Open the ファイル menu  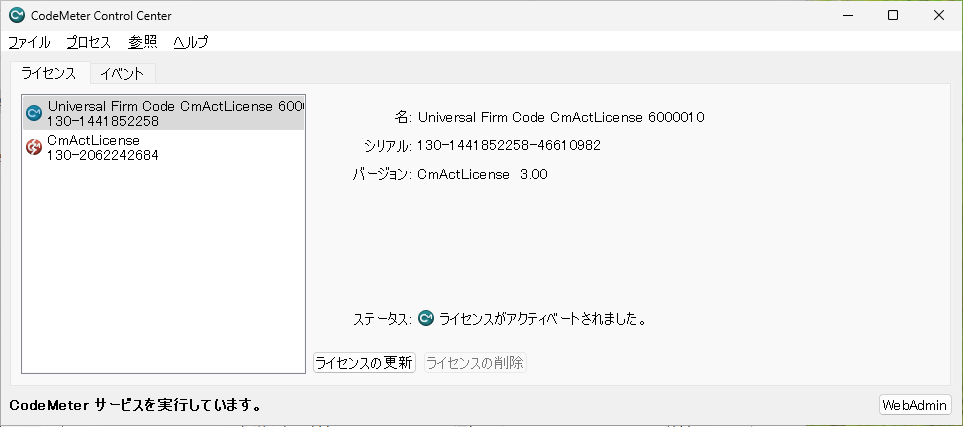coord(29,42)
